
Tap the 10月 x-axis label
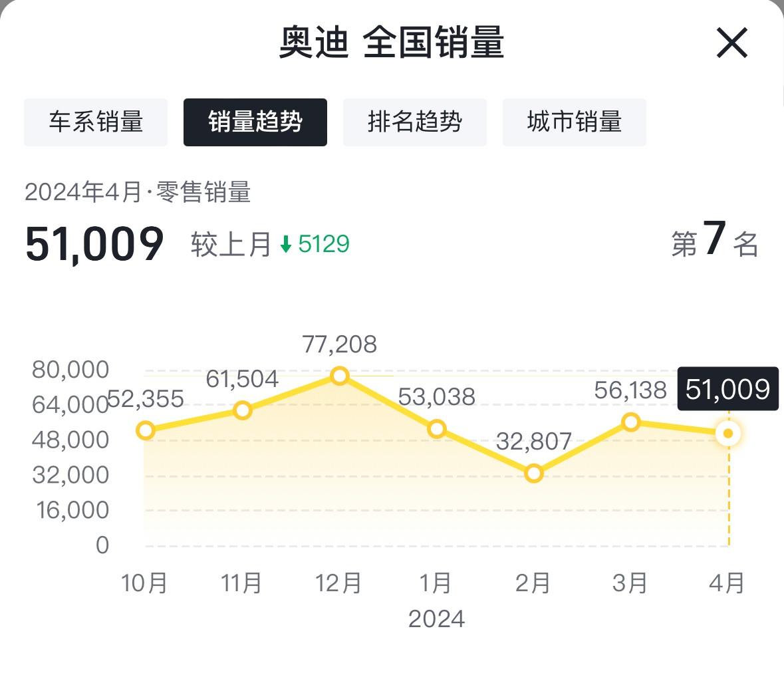(x=145, y=583)
